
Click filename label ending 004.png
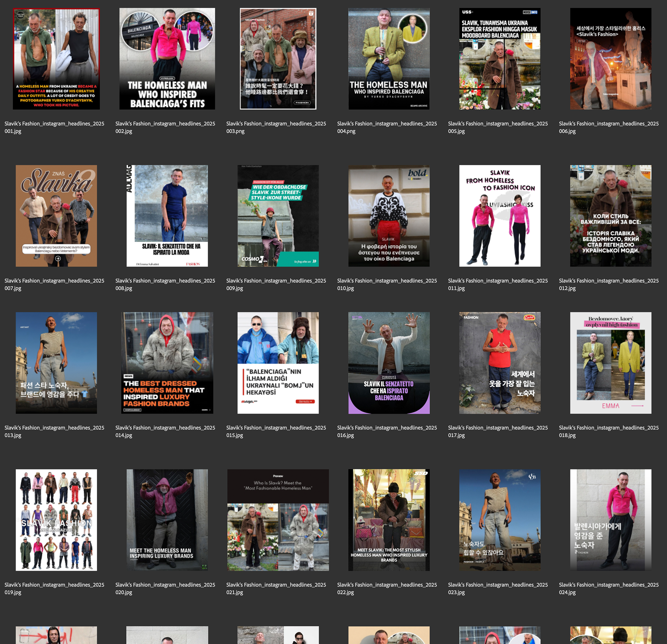[x=387, y=127]
